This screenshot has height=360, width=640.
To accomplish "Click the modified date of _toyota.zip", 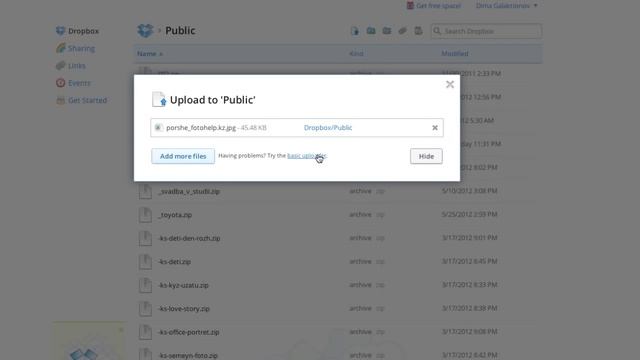I will [469, 214].
